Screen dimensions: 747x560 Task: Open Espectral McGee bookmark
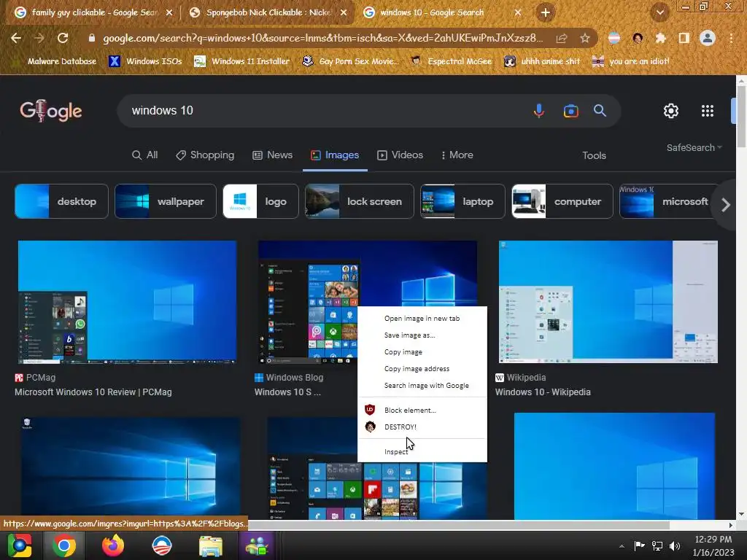tap(452, 61)
